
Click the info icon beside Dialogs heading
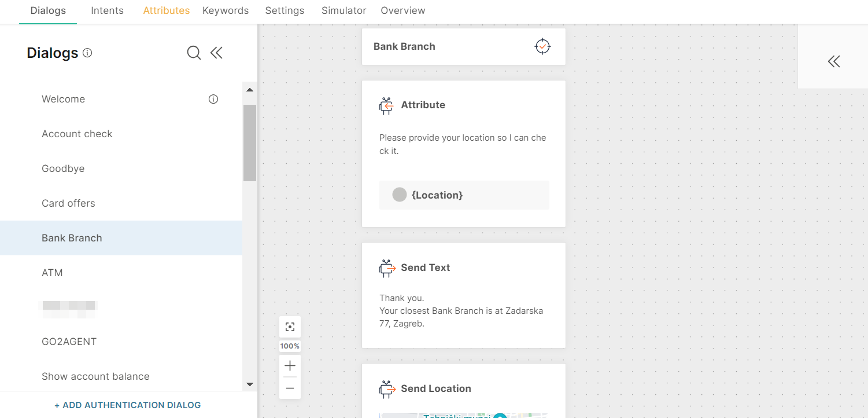point(87,53)
